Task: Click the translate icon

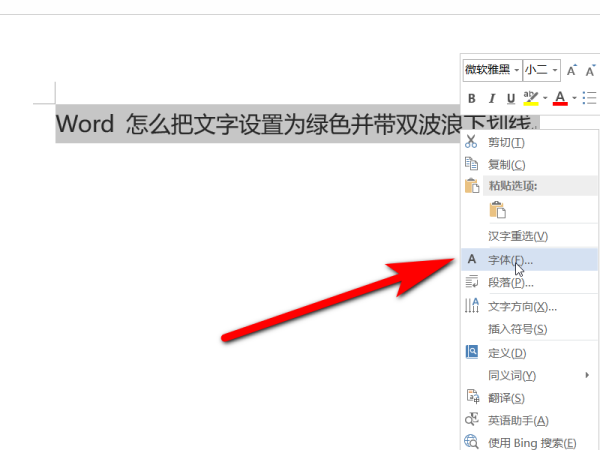Action: [x=473, y=396]
